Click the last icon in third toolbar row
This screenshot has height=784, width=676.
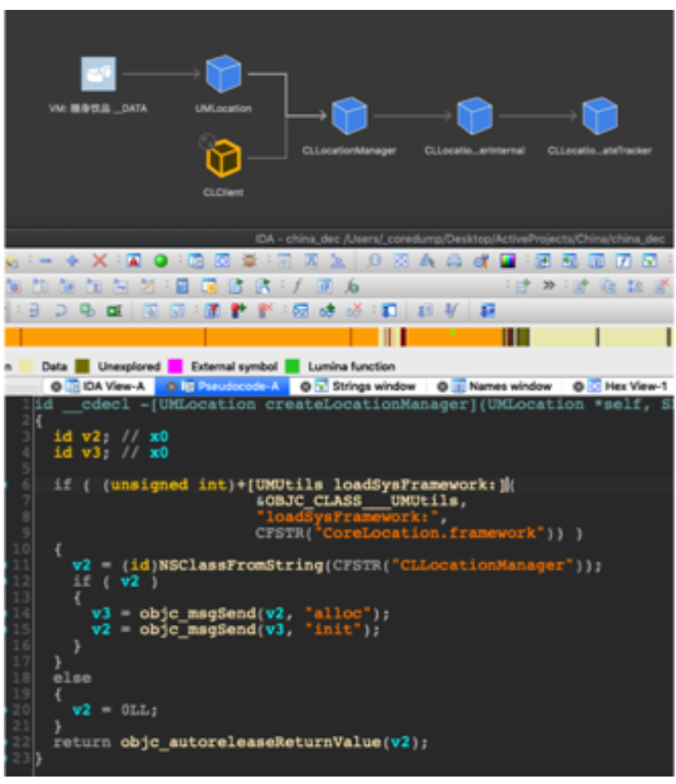[488, 310]
